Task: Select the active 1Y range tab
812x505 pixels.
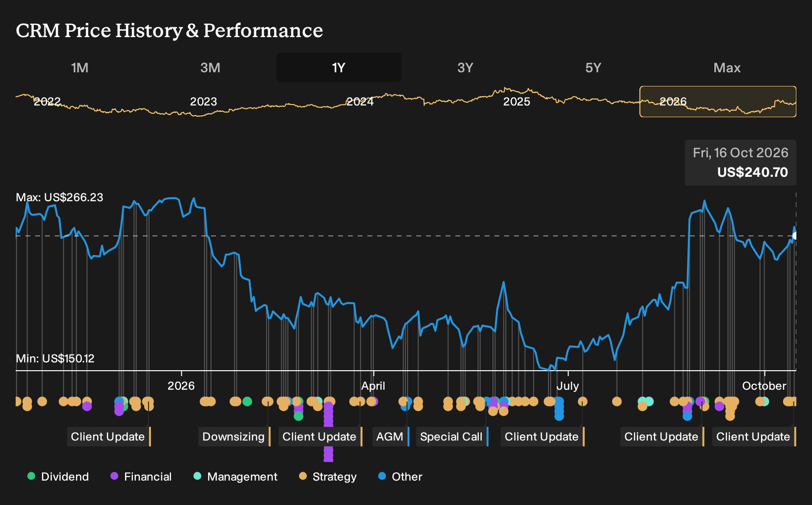Action: pyautogui.click(x=339, y=67)
